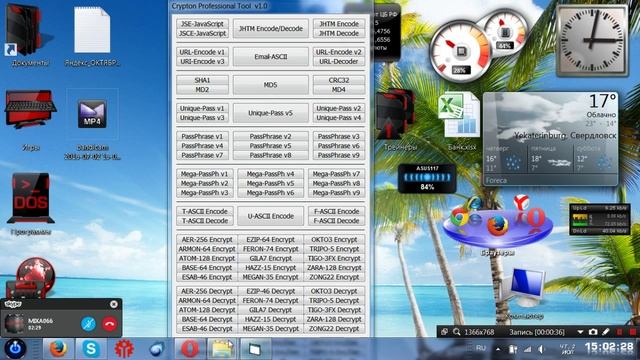640x360 pixels.
Task: Click the U-ASCII Encode button
Action: click(271, 216)
